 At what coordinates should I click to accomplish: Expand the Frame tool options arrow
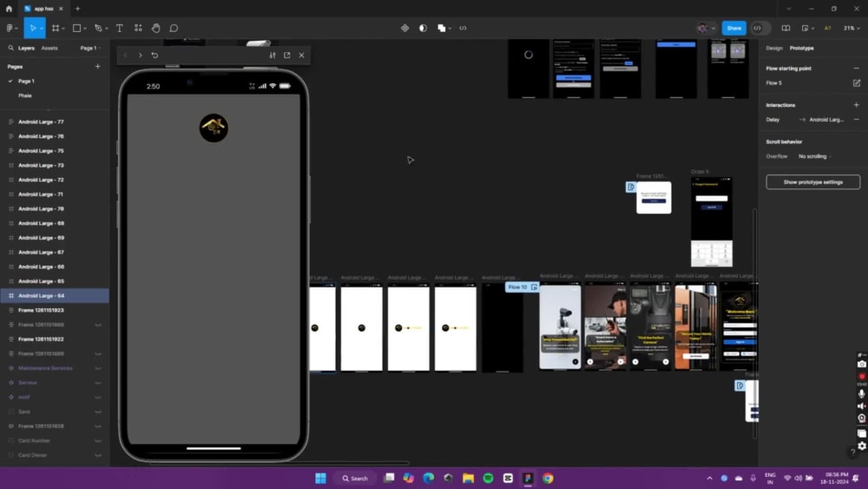pyautogui.click(x=63, y=29)
